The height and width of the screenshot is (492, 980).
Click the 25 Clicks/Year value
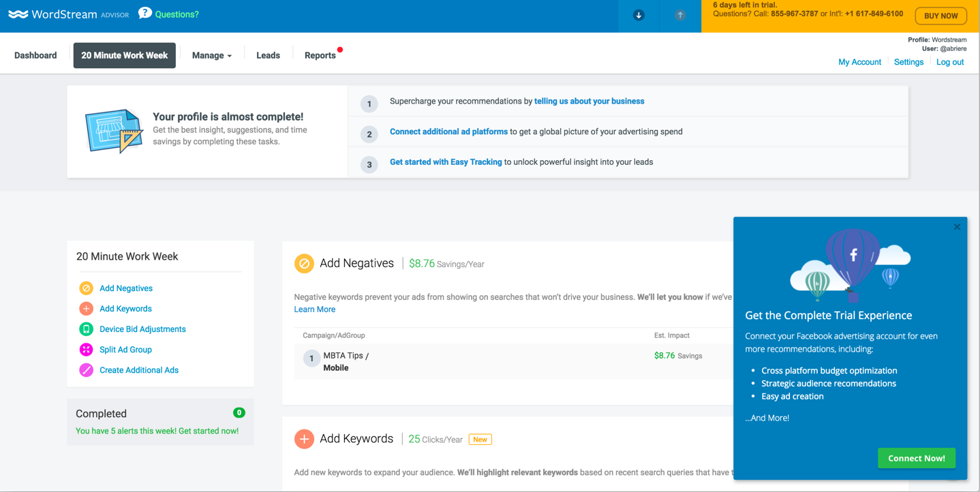tap(435, 440)
